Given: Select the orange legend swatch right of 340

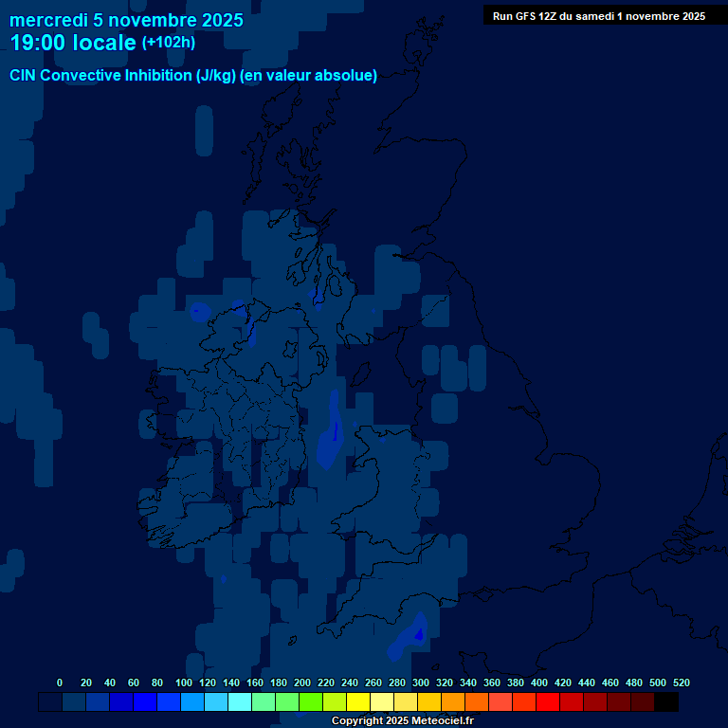Looking at the screenshot, I should (477, 701).
